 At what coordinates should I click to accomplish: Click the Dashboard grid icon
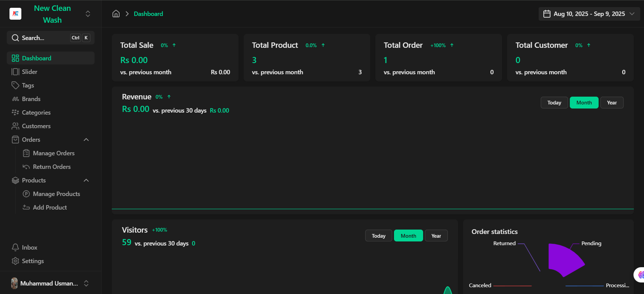click(15, 58)
